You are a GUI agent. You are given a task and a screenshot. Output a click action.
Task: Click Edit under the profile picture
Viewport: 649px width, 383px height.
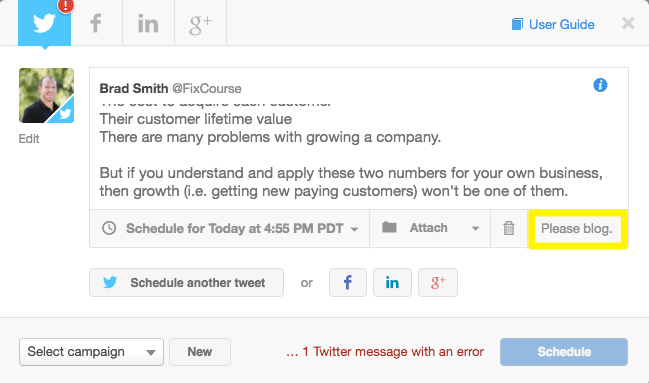(x=29, y=139)
